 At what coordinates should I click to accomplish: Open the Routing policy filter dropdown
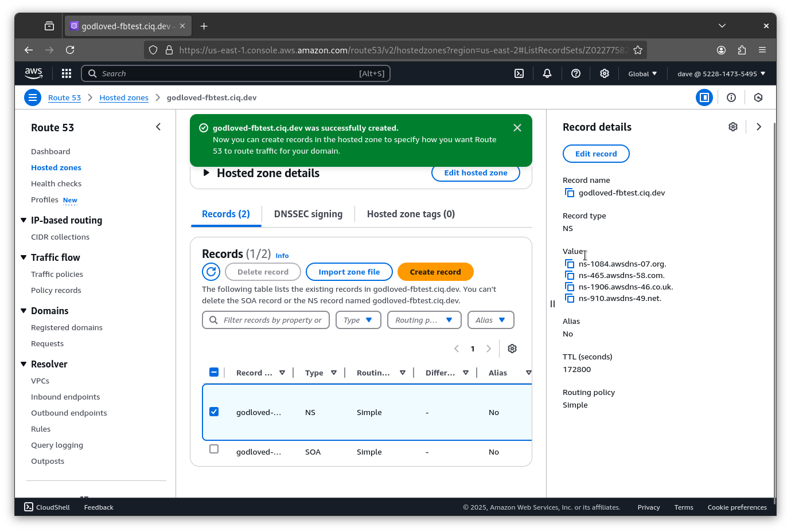[424, 320]
